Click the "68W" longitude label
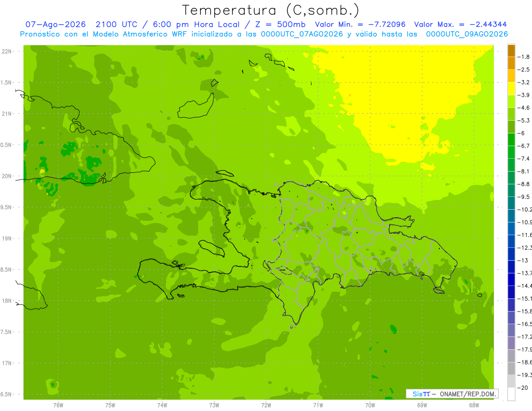The image size is (532, 411). (474, 405)
